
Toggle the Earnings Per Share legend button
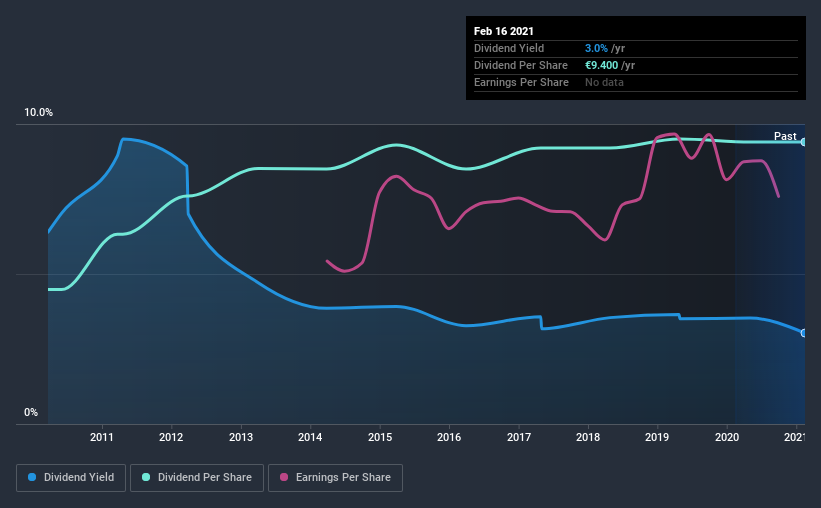tap(335, 478)
